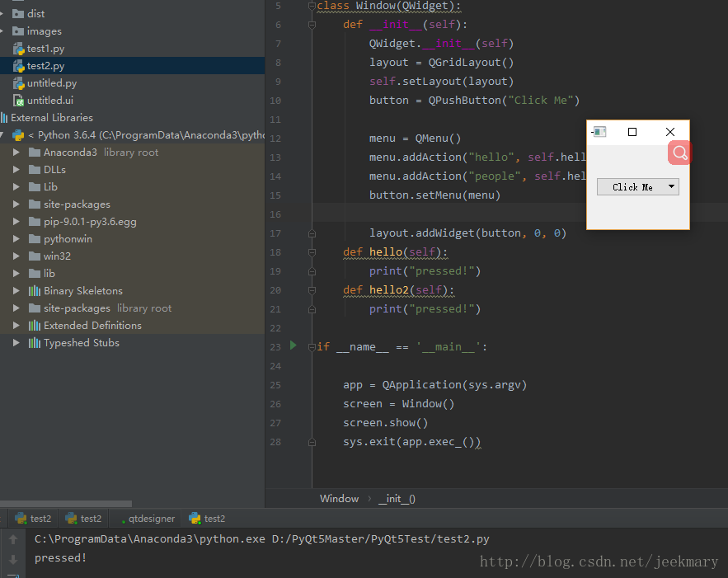Expand the Typeshed Stubs node
Screen dimensions: 728x578
pyautogui.click(x=16, y=343)
